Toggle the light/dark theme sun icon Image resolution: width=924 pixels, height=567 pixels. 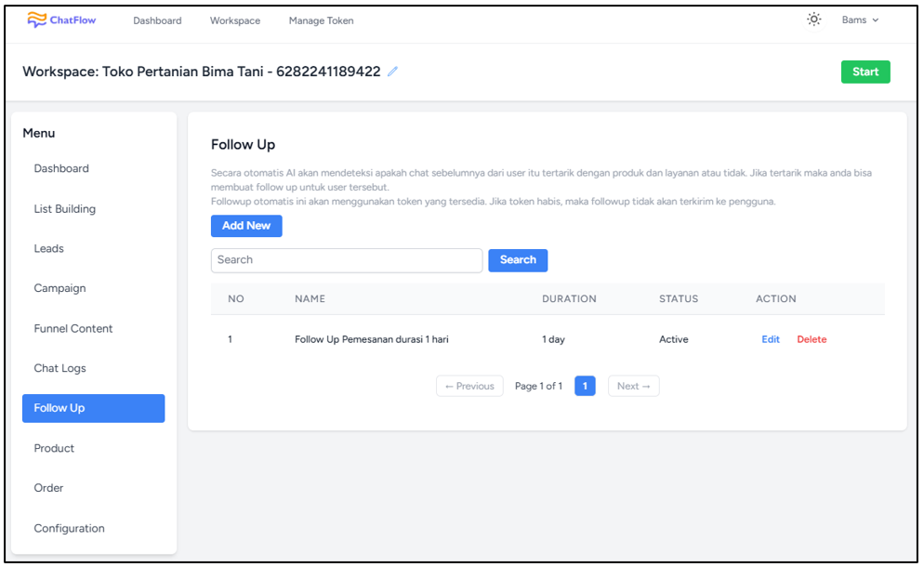[x=813, y=20]
